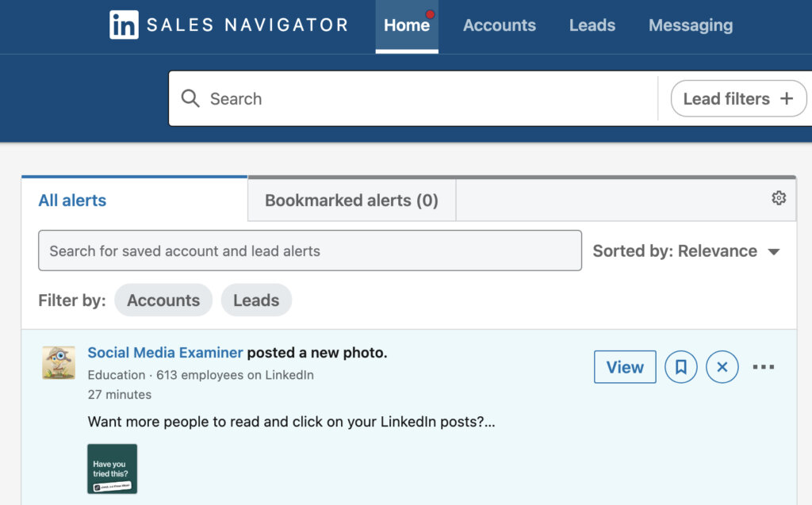Open the Lead filters panel

[x=737, y=98]
